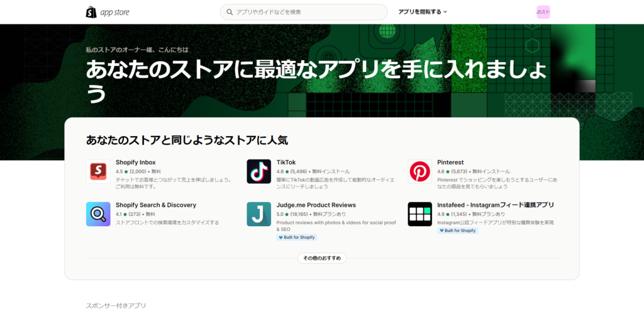Click greeting 私のストアのオーナー様、こんにちは

137,50
